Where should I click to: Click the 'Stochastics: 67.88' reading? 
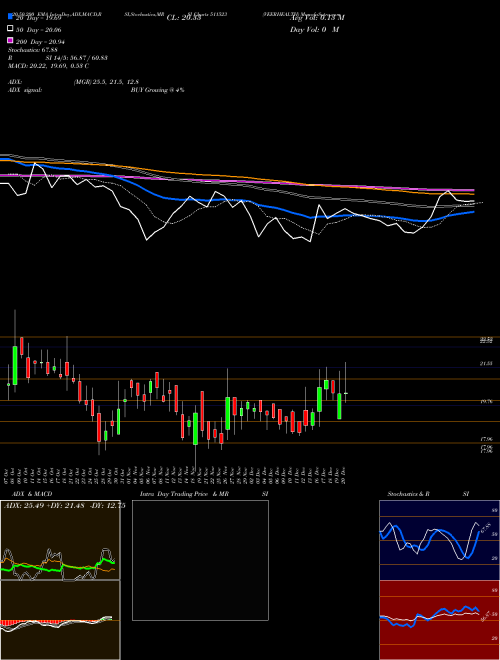(33, 50)
